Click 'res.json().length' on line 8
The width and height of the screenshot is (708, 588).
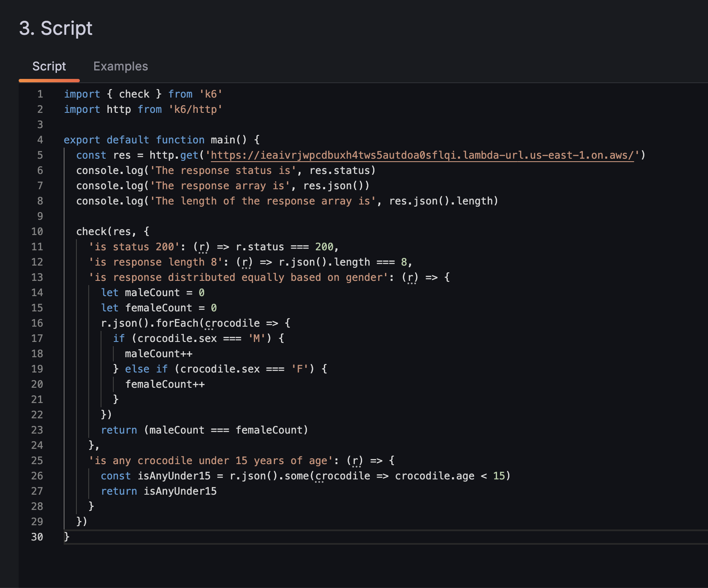[441, 201]
